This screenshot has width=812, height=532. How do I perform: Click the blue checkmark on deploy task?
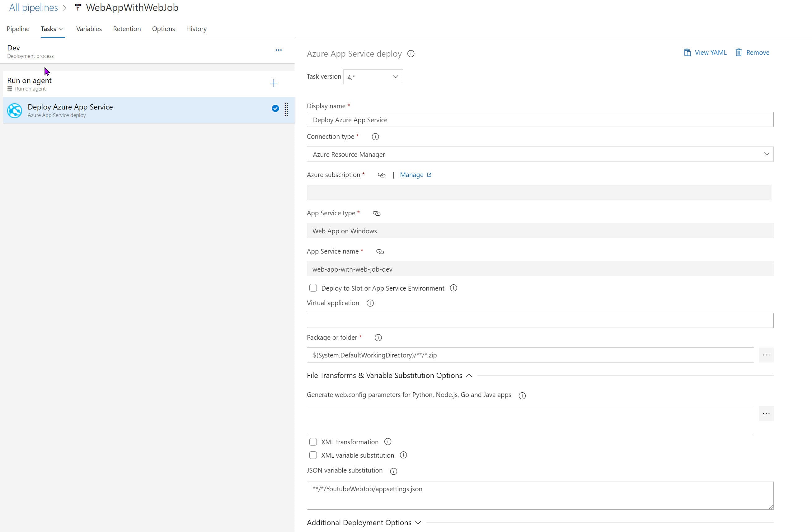point(275,109)
